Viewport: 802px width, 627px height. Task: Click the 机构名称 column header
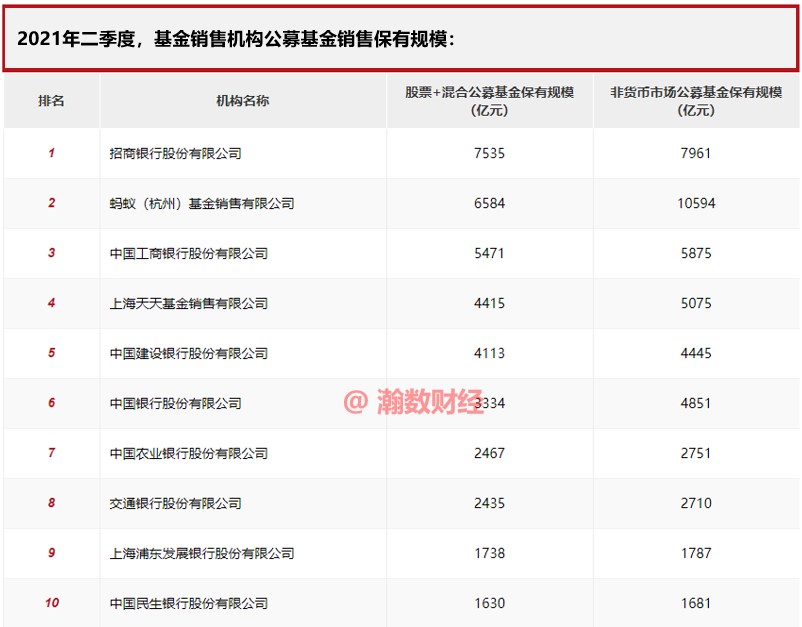[241, 100]
